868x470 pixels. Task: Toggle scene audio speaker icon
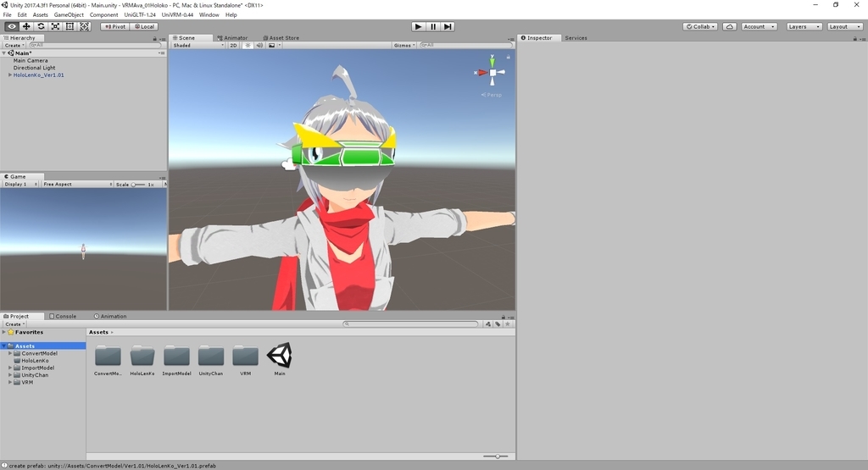259,46
